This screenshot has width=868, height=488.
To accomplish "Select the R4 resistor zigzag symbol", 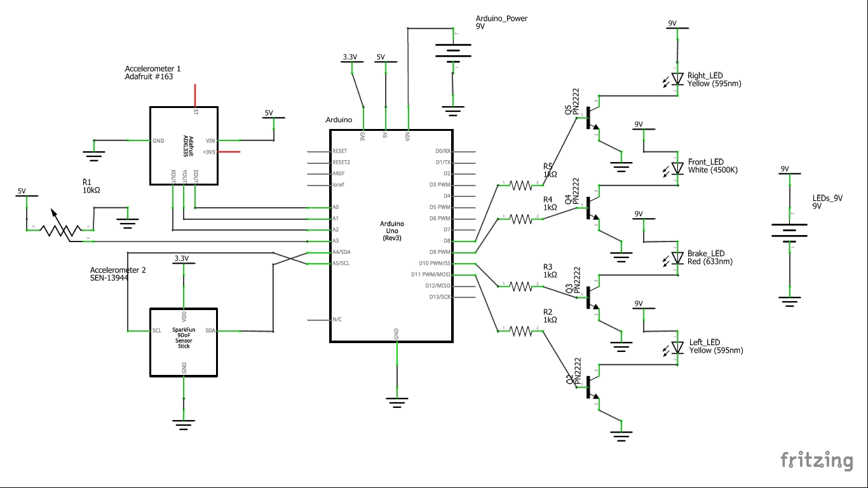I will [521, 219].
